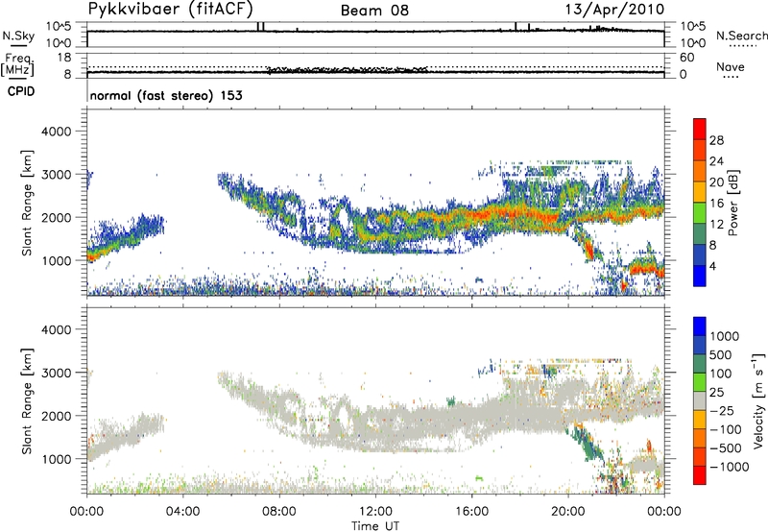The image size is (768, 532).
Task: Select the 18 tick on frequency axis
Action: (x=64, y=58)
